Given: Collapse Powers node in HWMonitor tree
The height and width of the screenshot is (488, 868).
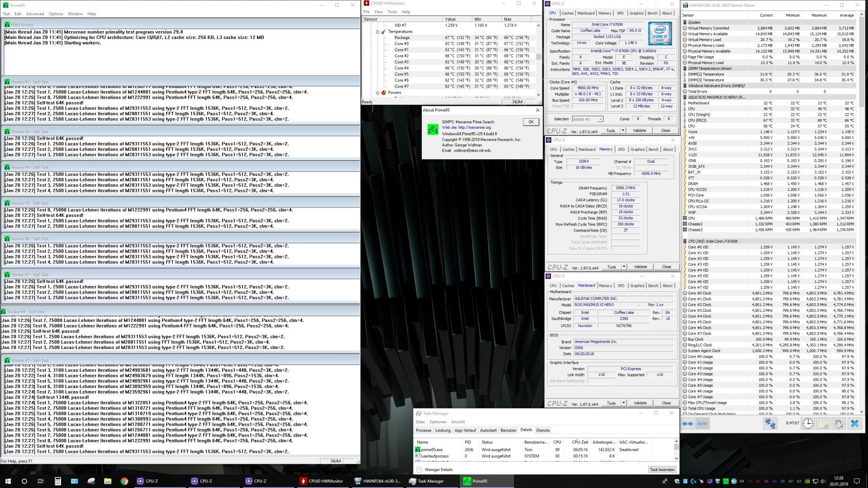Looking at the screenshot, I should tap(377, 92).
